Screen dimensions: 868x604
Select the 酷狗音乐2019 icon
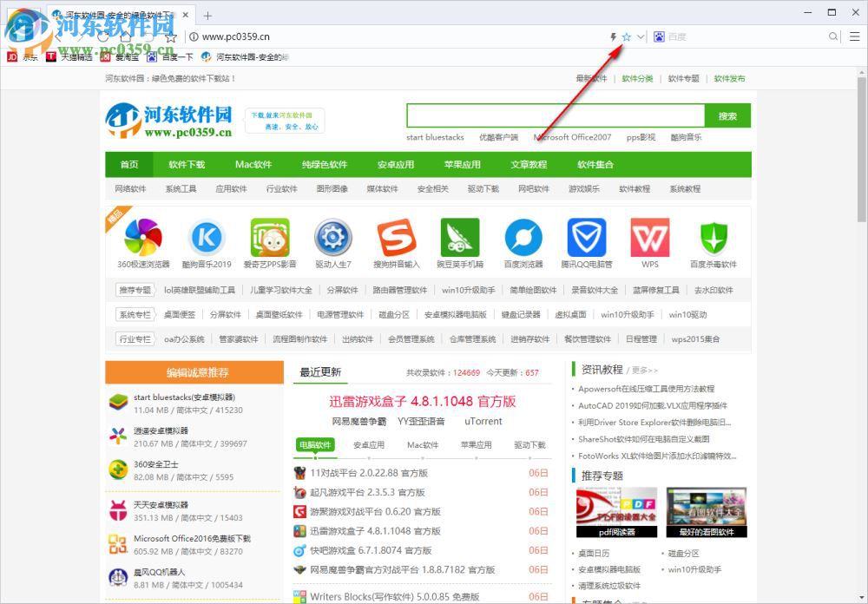click(x=206, y=240)
